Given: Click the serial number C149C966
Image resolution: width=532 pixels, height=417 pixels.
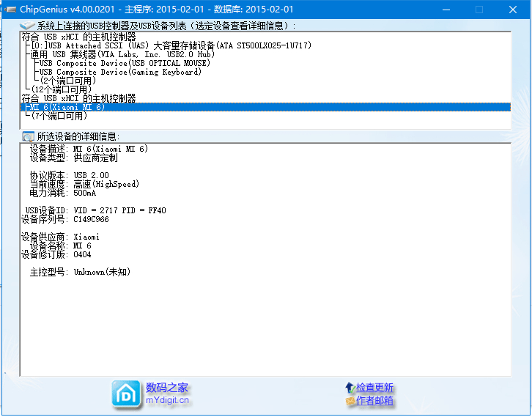Looking at the screenshot, I should tap(92, 219).
